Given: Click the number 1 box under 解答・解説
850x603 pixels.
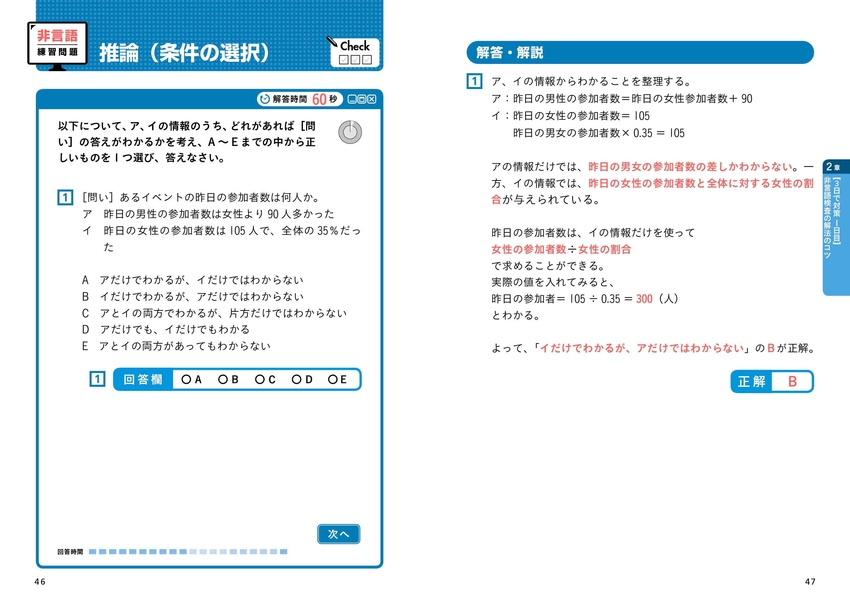Looking at the screenshot, I should [474, 81].
